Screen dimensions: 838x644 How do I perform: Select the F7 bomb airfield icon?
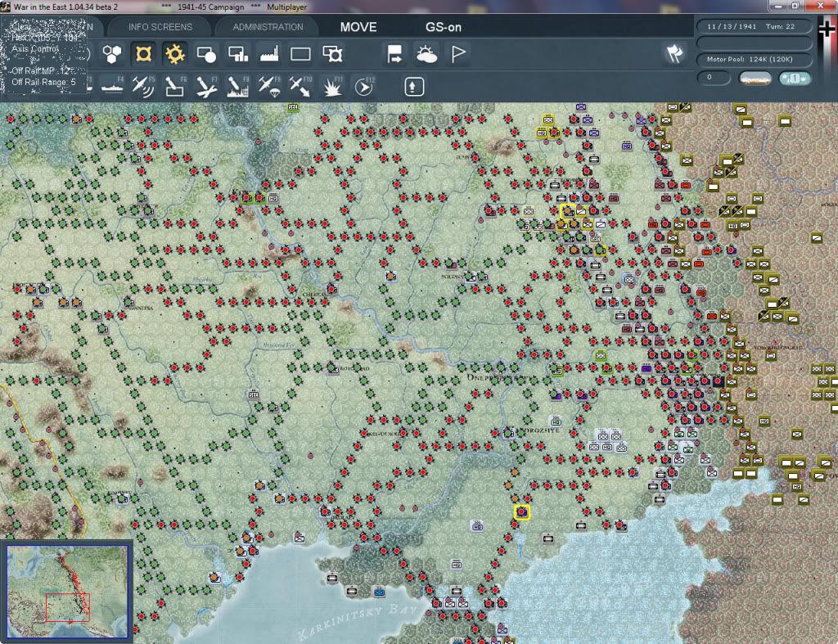[x=206, y=87]
